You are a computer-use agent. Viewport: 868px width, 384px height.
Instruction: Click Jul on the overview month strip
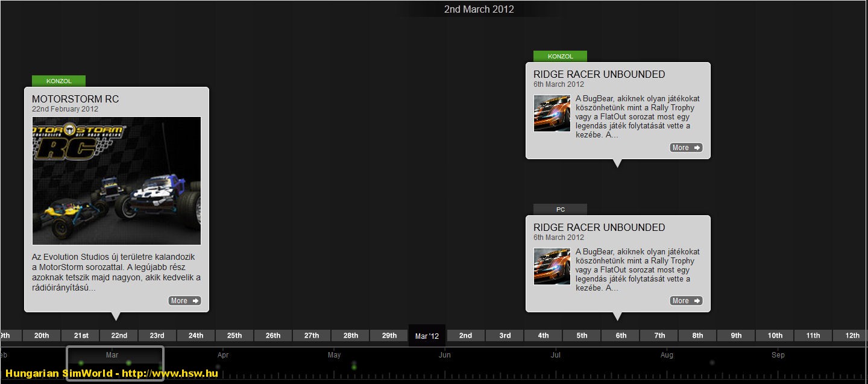[x=556, y=355]
